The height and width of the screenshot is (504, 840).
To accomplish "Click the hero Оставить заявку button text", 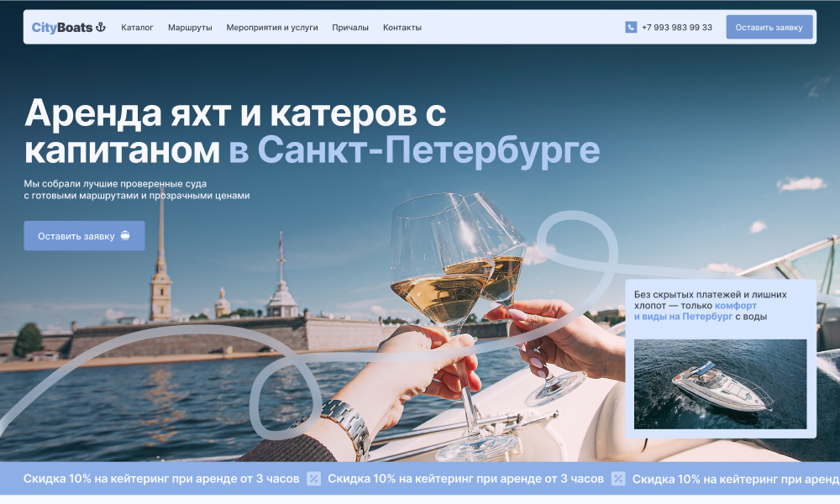I will click(x=76, y=236).
